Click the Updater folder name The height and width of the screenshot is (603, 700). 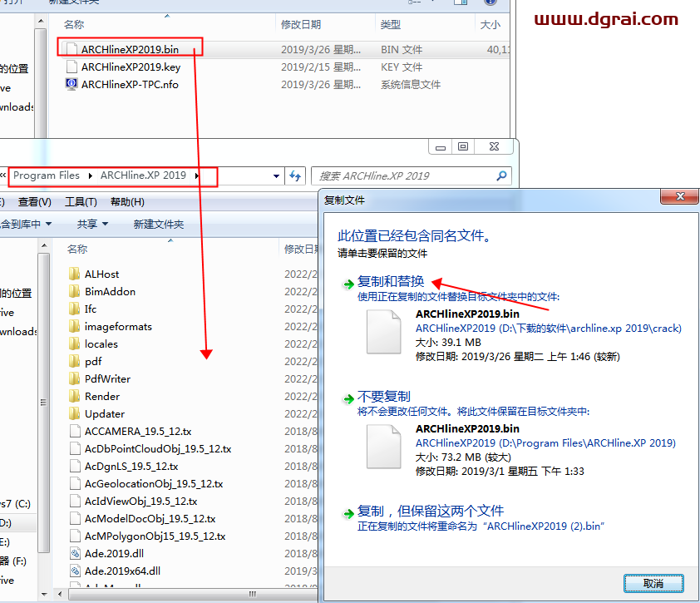click(x=105, y=413)
